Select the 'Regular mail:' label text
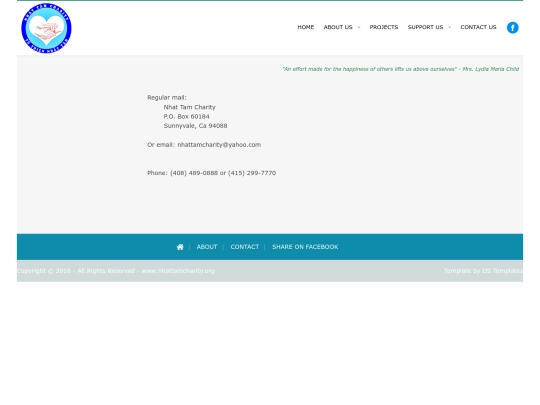The height and width of the screenshot is (405, 540). point(167,97)
